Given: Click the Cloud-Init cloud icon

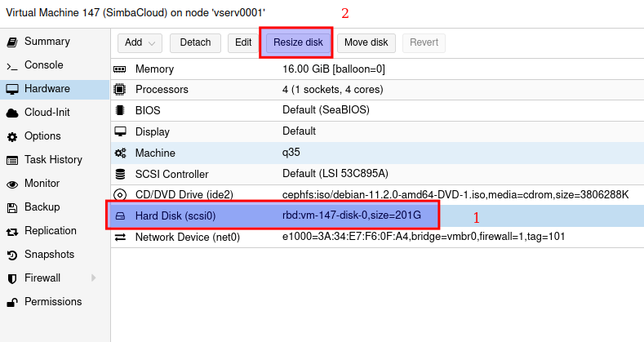Looking at the screenshot, I should point(12,113).
